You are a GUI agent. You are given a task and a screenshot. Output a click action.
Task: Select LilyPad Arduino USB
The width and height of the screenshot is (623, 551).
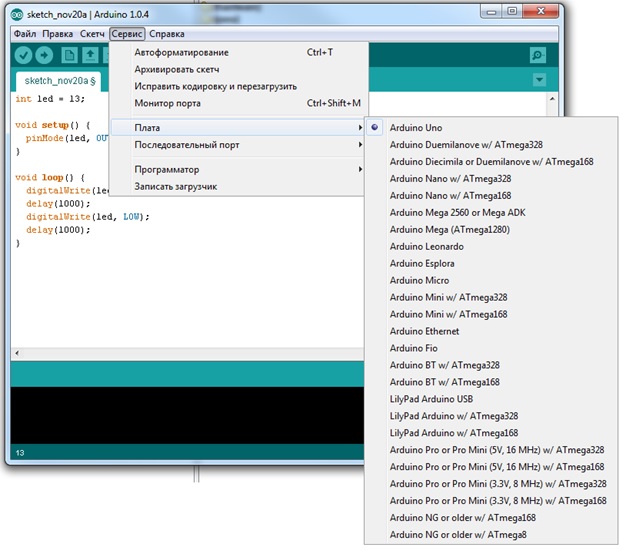tap(491, 399)
